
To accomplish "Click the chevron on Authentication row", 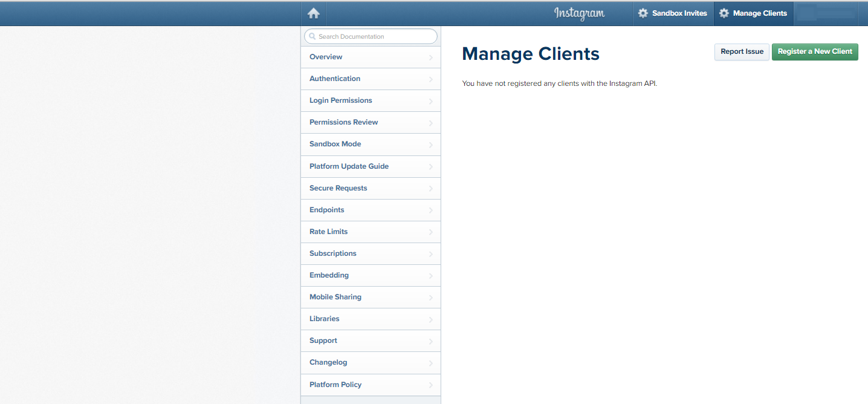I will click(431, 80).
